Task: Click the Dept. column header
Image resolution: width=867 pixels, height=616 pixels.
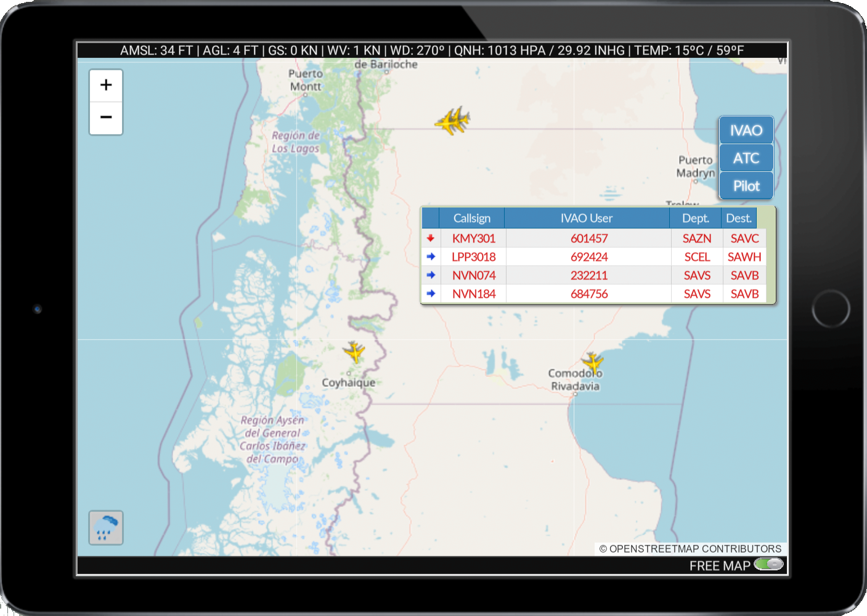Action: (x=696, y=218)
